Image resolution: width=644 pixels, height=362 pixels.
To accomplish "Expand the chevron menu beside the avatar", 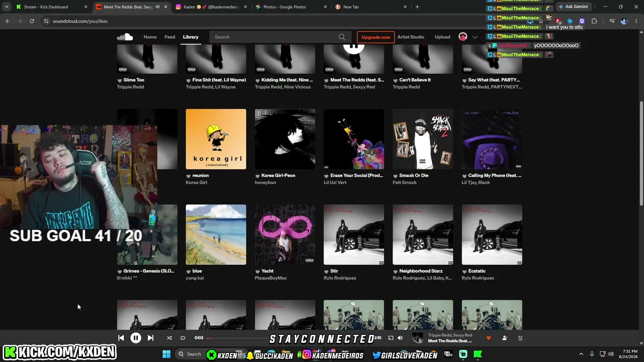I will [475, 37].
